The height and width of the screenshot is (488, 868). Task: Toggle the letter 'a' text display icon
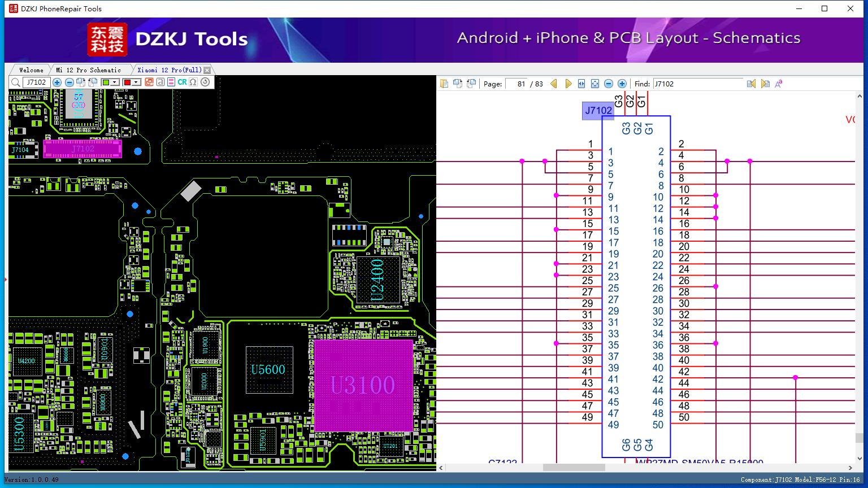coord(160,82)
